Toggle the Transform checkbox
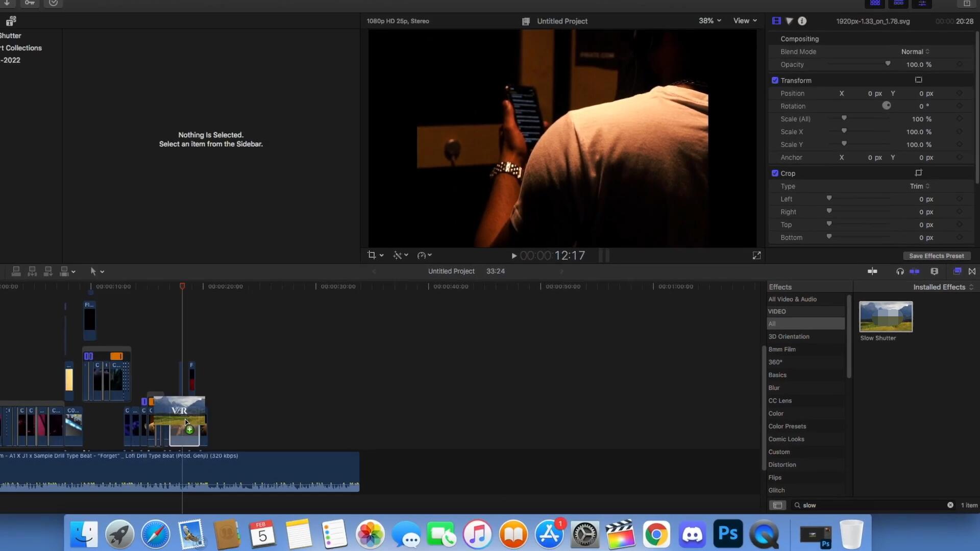The height and width of the screenshot is (551, 980). point(774,80)
